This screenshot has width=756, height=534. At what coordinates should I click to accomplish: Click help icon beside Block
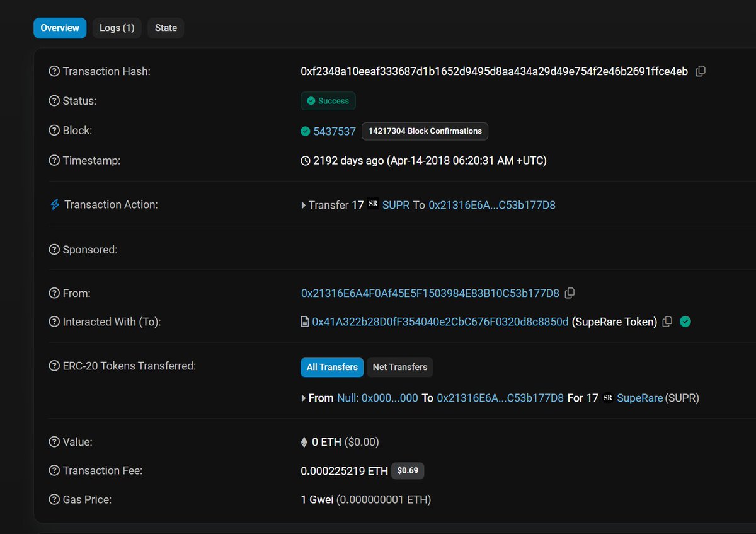pyautogui.click(x=54, y=131)
